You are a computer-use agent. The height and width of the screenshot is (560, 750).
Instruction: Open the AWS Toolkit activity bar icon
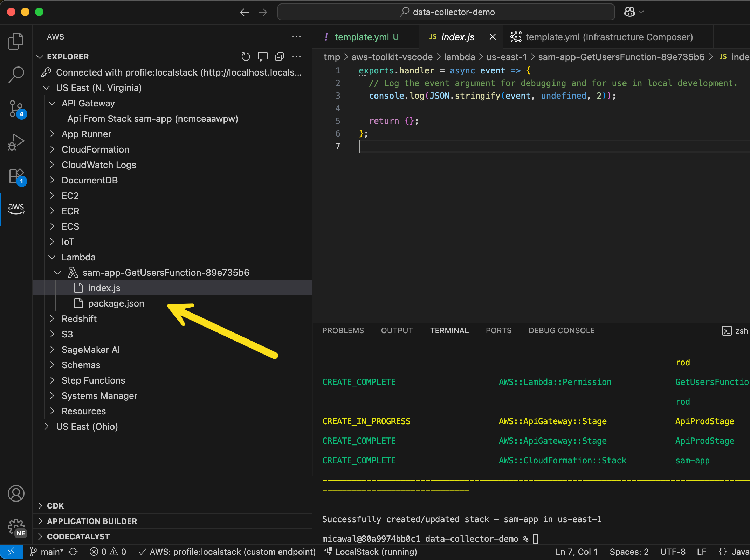tap(16, 209)
